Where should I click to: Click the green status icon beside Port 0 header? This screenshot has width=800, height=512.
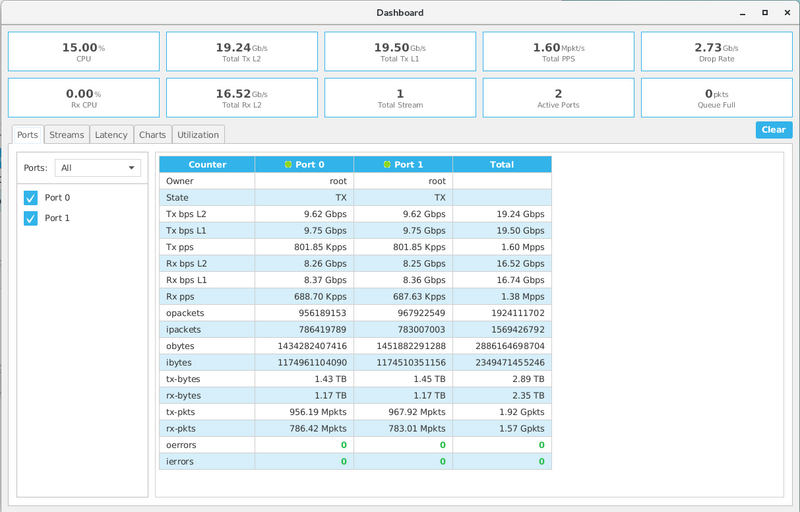[288, 165]
